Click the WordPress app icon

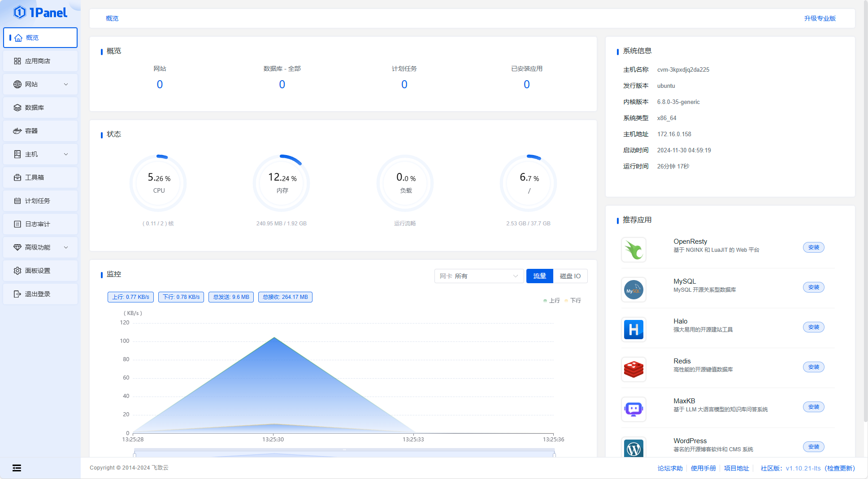(634, 447)
